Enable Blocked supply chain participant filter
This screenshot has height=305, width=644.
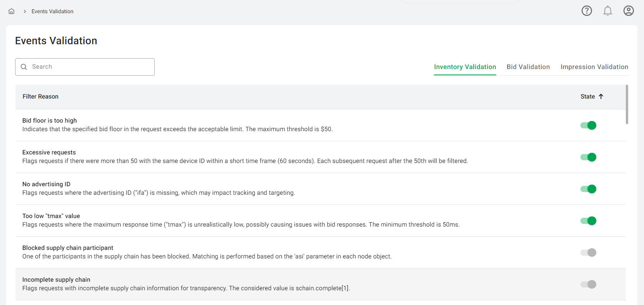pos(588,253)
